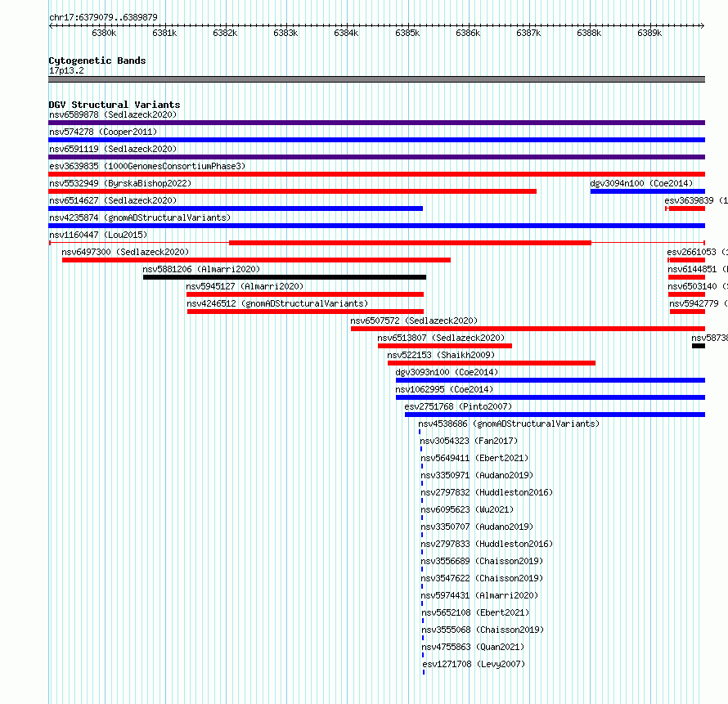
Task: Select dgv3094n100 (Coe2014) label
Action: [641, 183]
